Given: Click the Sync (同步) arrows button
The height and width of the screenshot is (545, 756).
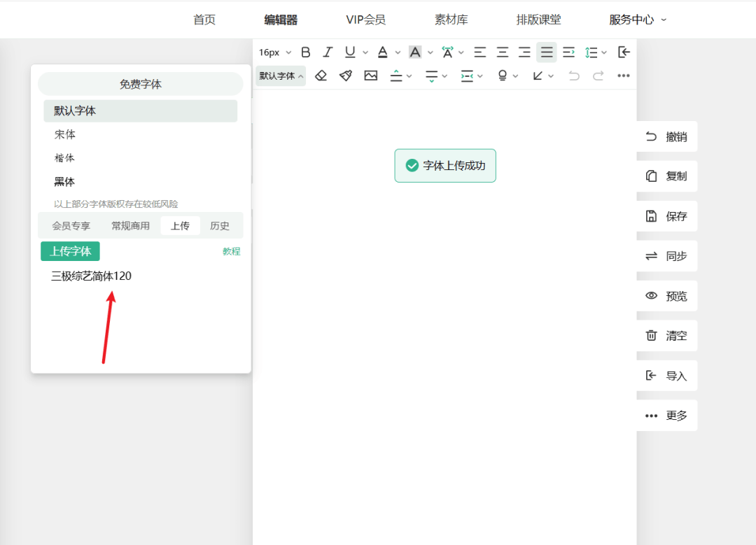Looking at the screenshot, I should 667,256.
